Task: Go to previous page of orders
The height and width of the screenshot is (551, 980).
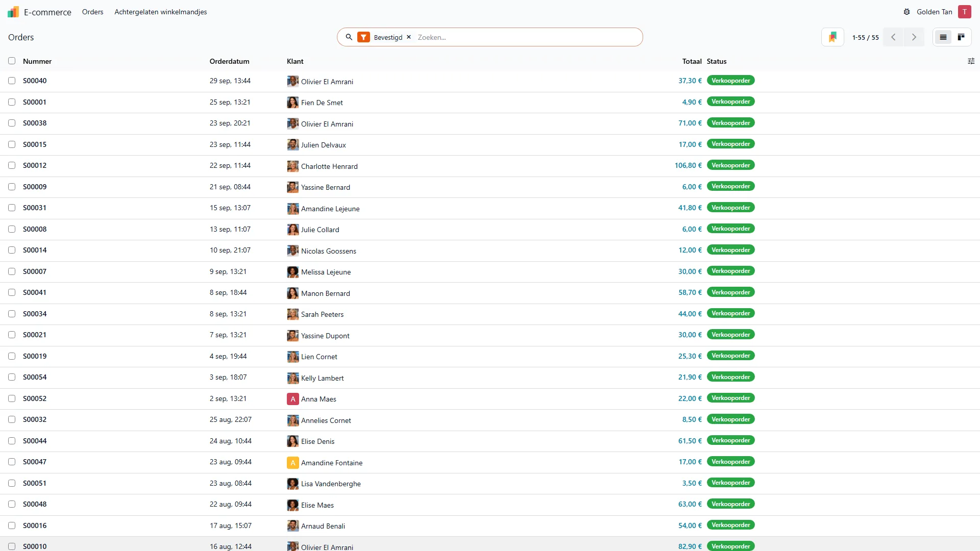Action: 893,37
